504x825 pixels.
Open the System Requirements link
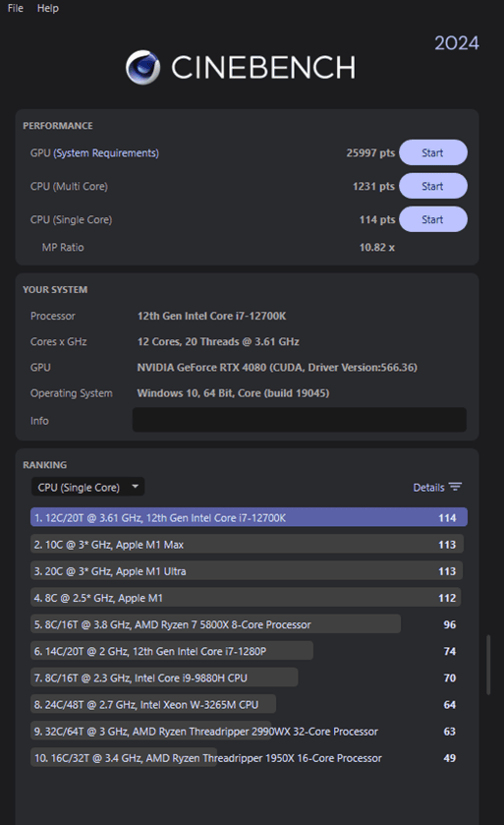point(106,153)
